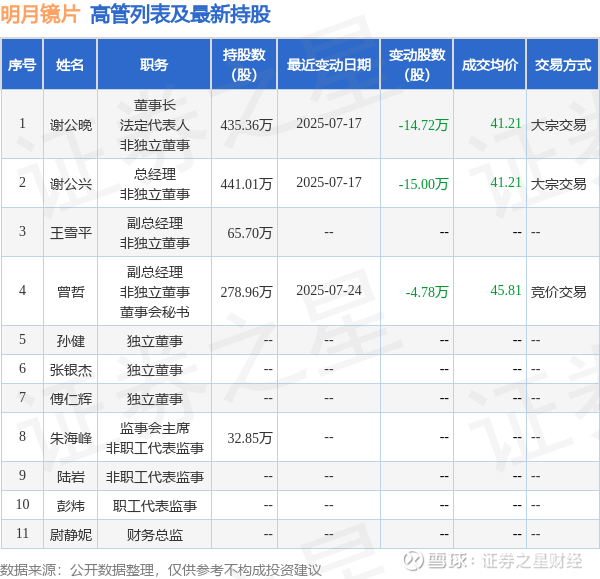This screenshot has width=600, height=579.
Task: Click the holding value 65.70万
Action: pos(249,233)
